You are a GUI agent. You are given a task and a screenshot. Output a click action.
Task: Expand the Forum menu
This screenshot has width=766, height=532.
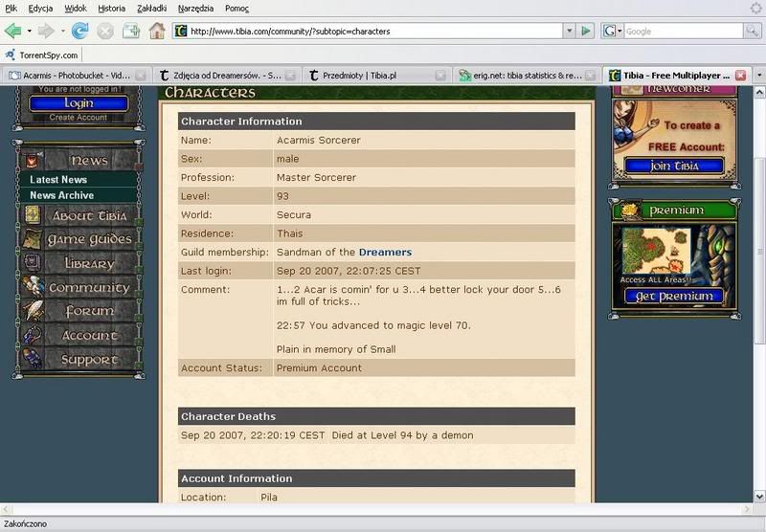point(90,311)
